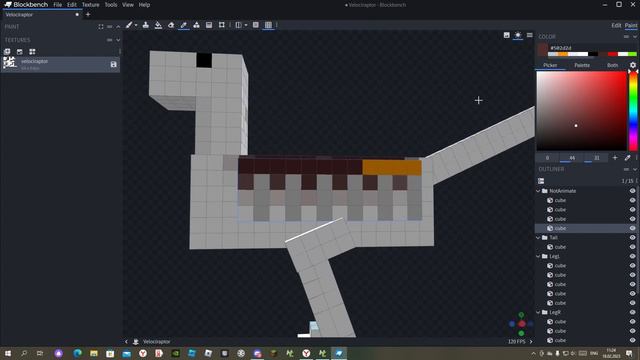
Task: Hide the Tail group
Action: click(x=633, y=238)
